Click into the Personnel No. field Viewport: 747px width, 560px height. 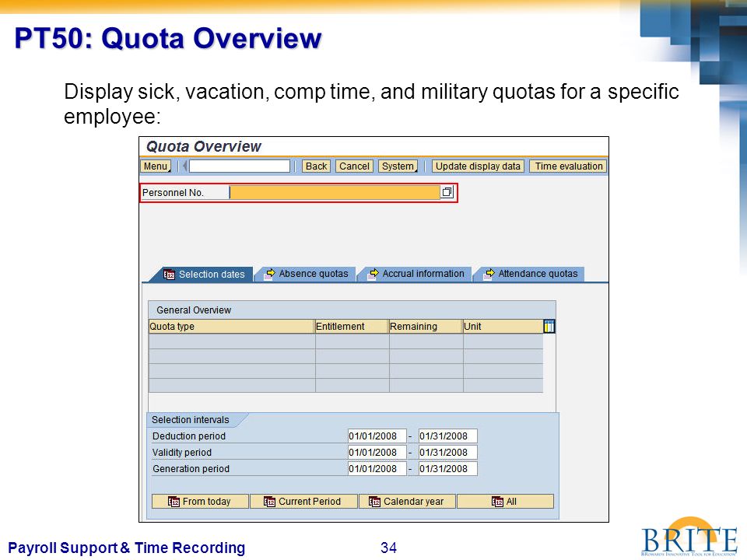(335, 192)
